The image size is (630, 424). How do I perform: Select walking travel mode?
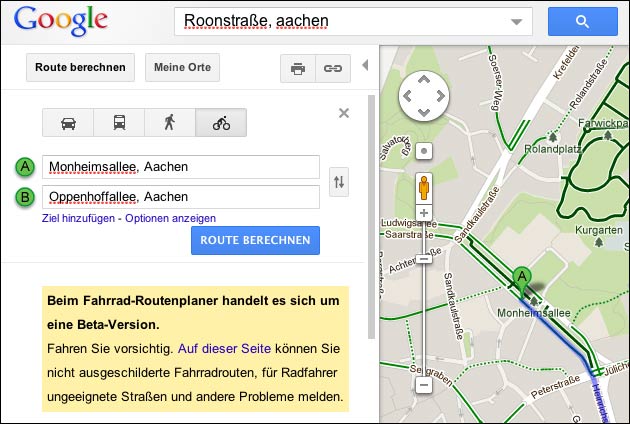coord(170,123)
